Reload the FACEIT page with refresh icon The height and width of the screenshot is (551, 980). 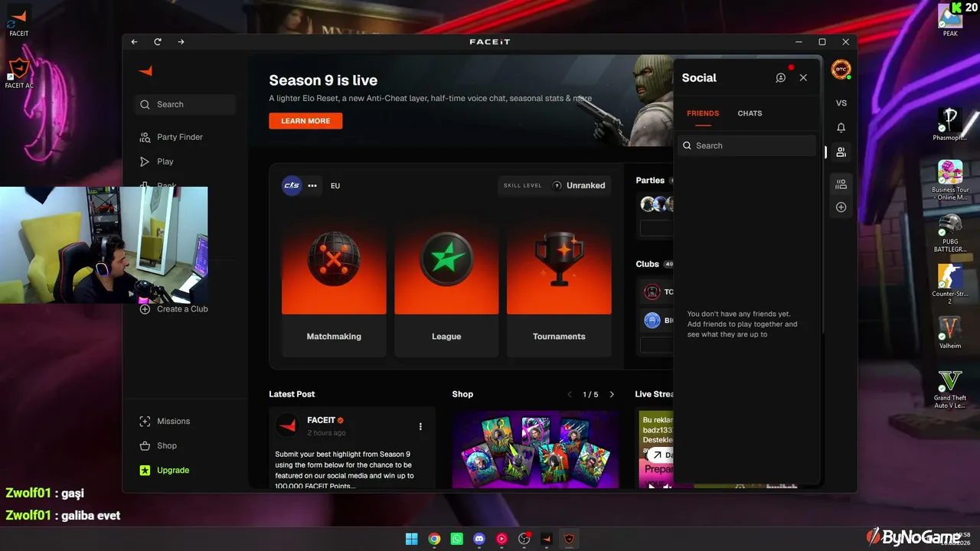tap(158, 42)
